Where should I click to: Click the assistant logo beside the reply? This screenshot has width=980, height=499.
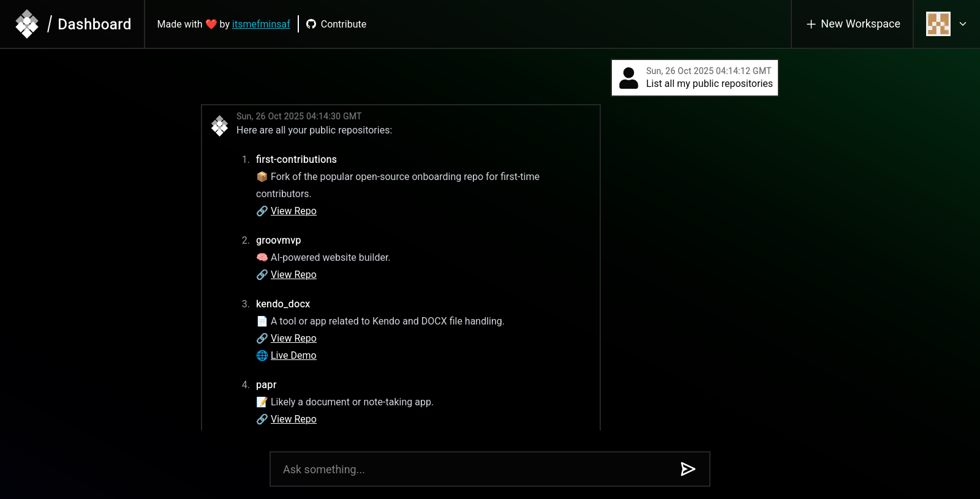pos(219,126)
